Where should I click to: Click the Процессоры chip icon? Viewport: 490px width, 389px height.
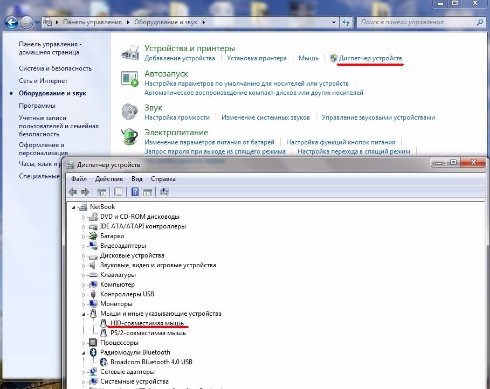pyautogui.click(x=93, y=342)
